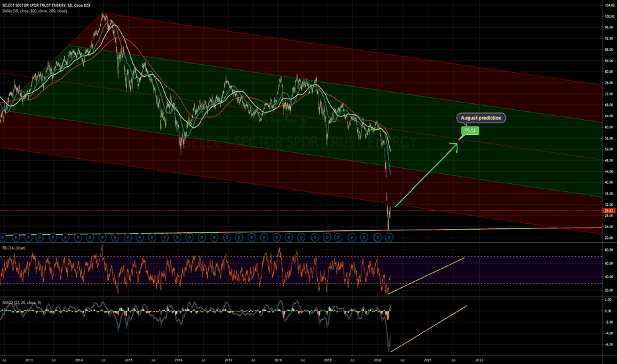The image size is (617, 364).
Task: Click the August prediction callout bubble
Action: click(x=481, y=118)
